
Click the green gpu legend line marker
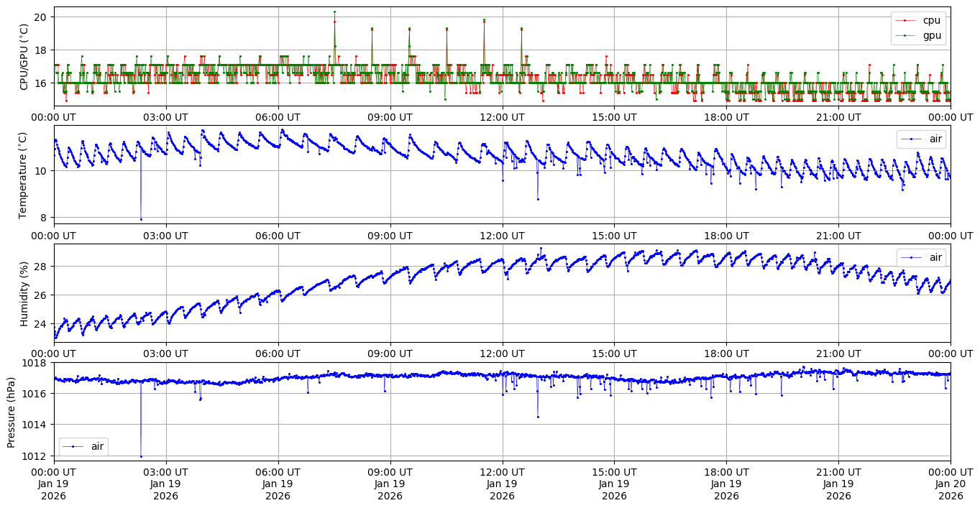(907, 35)
